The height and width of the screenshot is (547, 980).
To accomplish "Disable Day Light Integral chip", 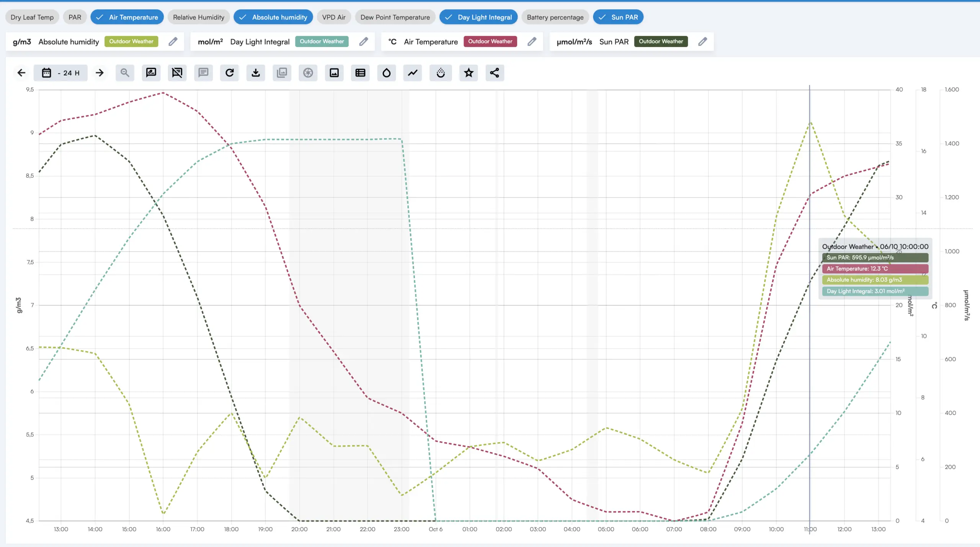I will tap(479, 17).
